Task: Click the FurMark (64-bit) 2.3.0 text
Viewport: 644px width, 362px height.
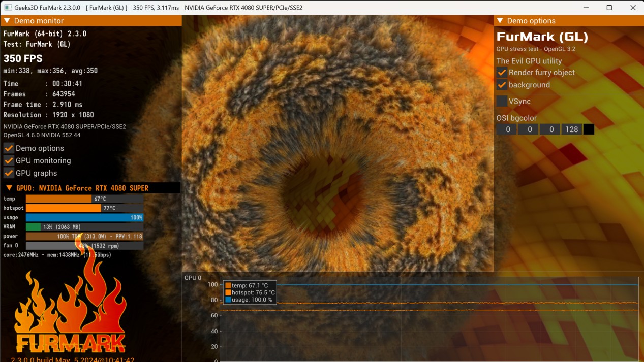Action: point(45,34)
